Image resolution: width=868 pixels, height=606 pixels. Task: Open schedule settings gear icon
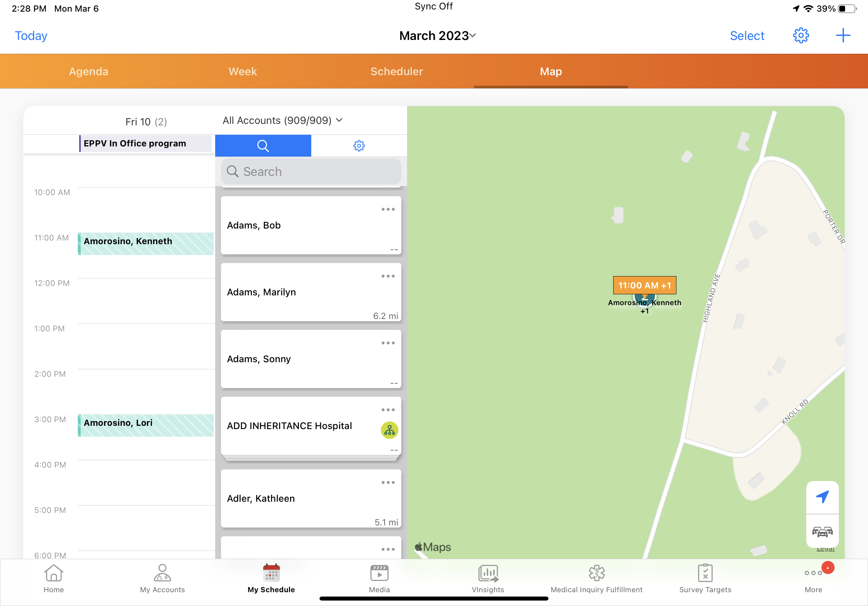click(x=800, y=36)
